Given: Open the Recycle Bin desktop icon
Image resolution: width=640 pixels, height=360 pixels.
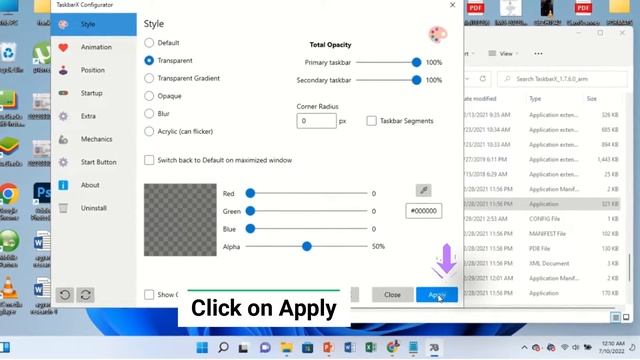Looking at the screenshot, I should coord(9,57).
